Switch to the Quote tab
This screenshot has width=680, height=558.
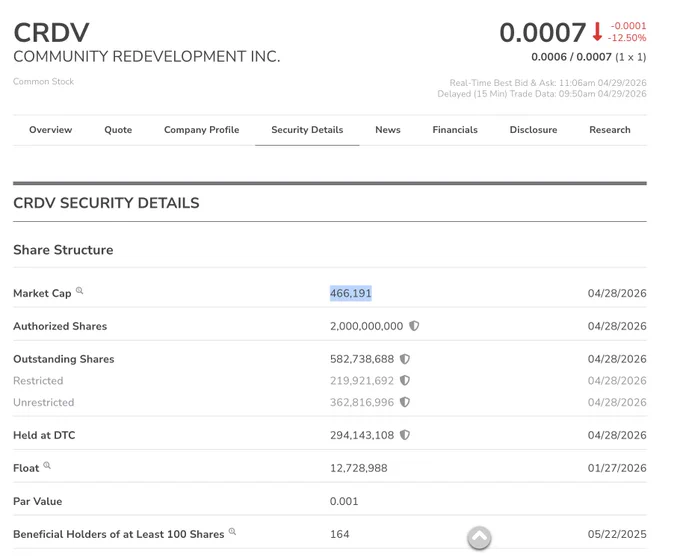(118, 130)
